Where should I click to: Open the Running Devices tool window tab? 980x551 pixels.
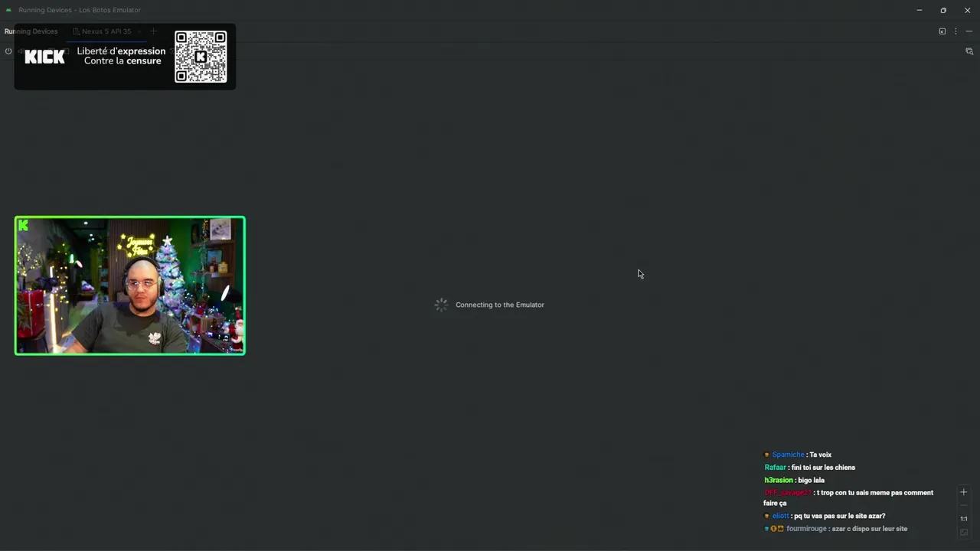pyautogui.click(x=31, y=31)
